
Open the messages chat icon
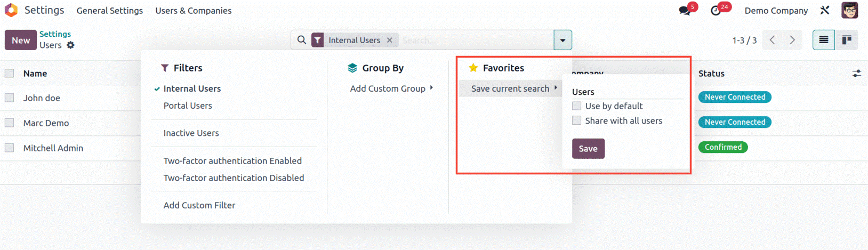tap(685, 11)
